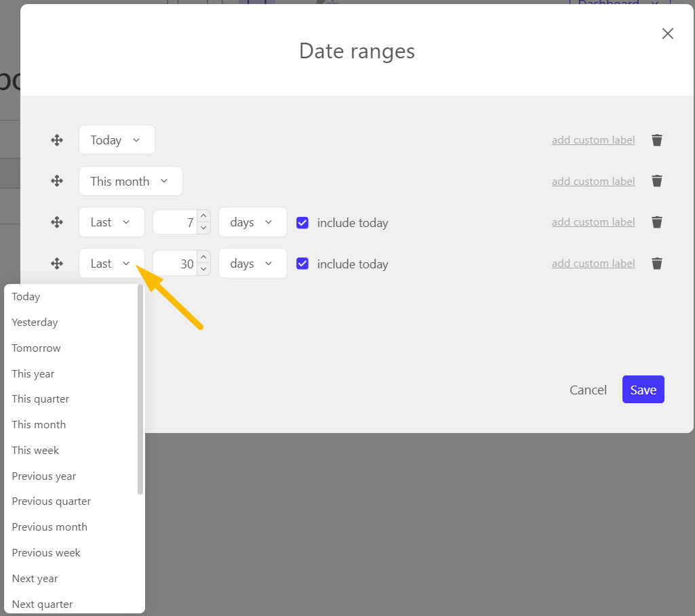The width and height of the screenshot is (695, 616).
Task: Add custom label to the Last 30 days row
Action: tap(593, 264)
